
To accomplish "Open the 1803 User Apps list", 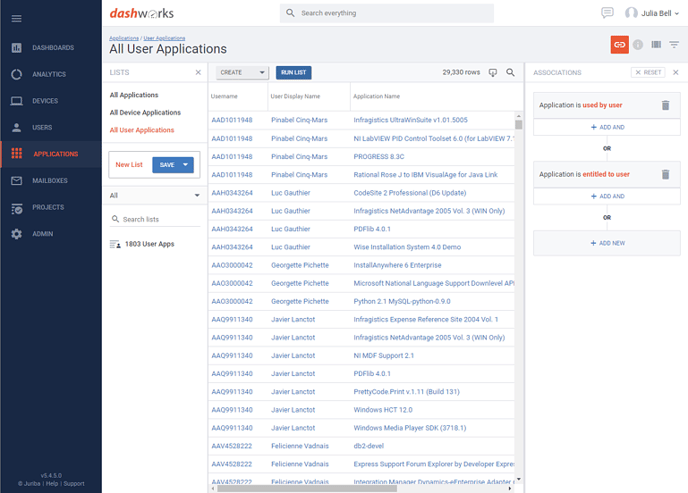I will tap(149, 244).
